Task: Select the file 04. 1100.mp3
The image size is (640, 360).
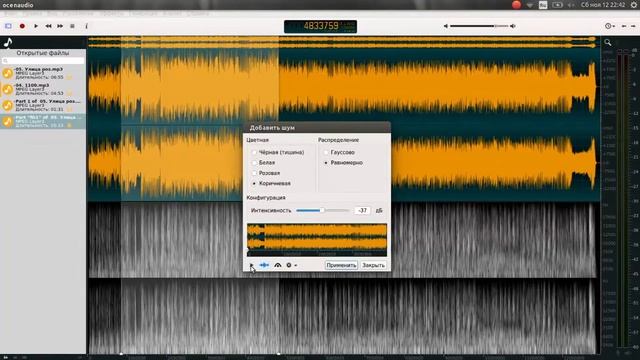Action: (x=43, y=89)
